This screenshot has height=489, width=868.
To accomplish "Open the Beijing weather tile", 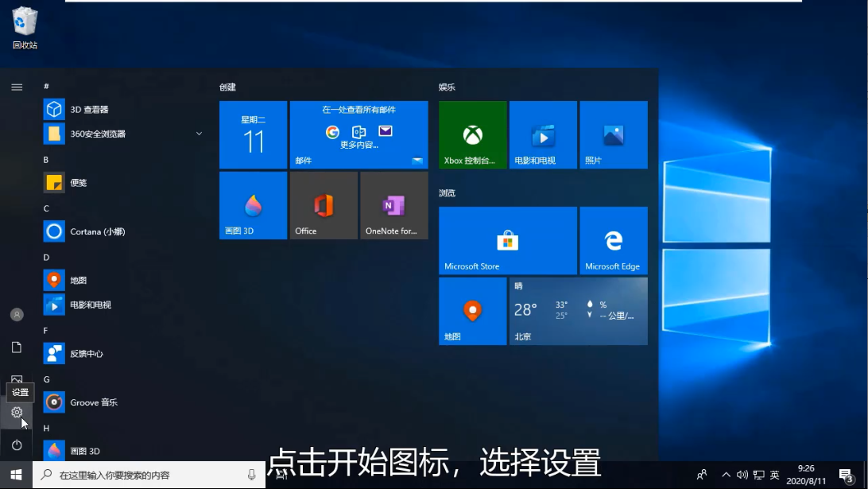I will click(x=579, y=311).
